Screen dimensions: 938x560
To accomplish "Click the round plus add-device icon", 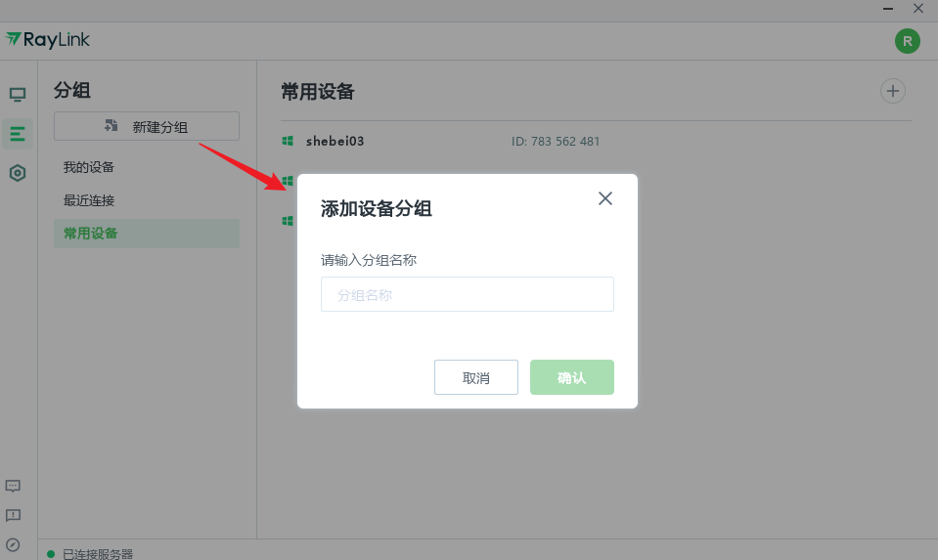I will point(893,91).
